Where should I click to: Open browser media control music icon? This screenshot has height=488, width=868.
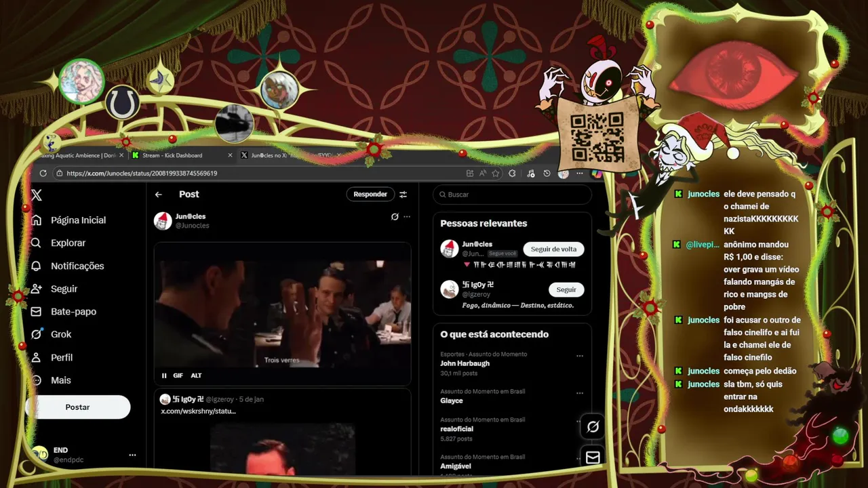click(x=530, y=174)
